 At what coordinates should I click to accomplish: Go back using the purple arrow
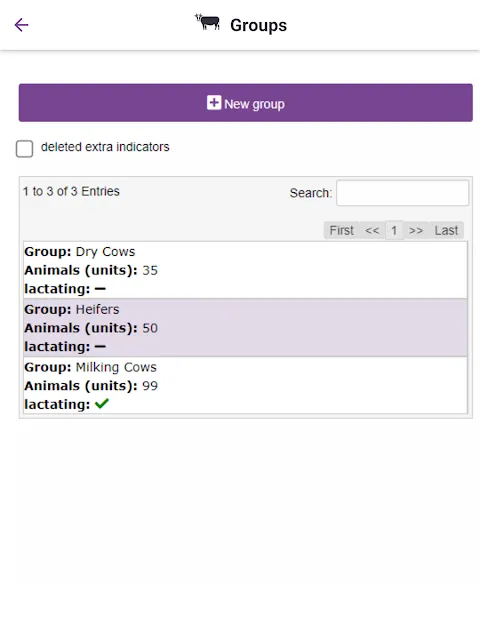(x=21, y=25)
